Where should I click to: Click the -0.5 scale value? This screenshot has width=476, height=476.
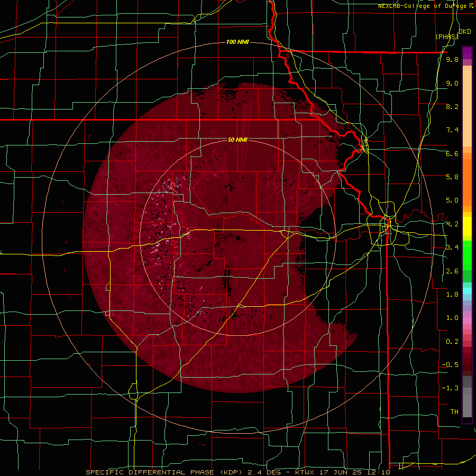click(450, 365)
